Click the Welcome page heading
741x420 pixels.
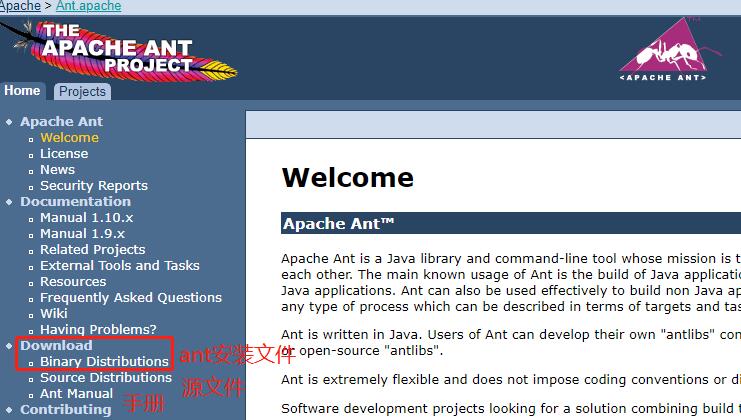click(348, 178)
